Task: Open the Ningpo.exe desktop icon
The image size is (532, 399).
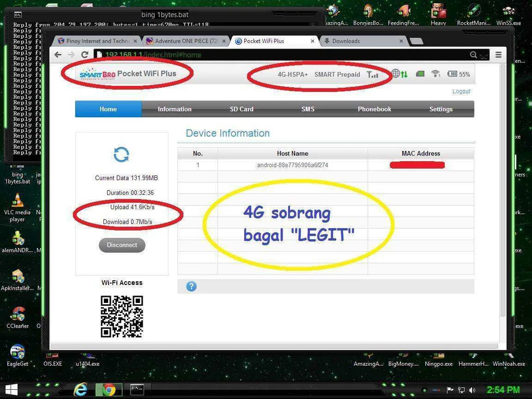Action: point(439,360)
